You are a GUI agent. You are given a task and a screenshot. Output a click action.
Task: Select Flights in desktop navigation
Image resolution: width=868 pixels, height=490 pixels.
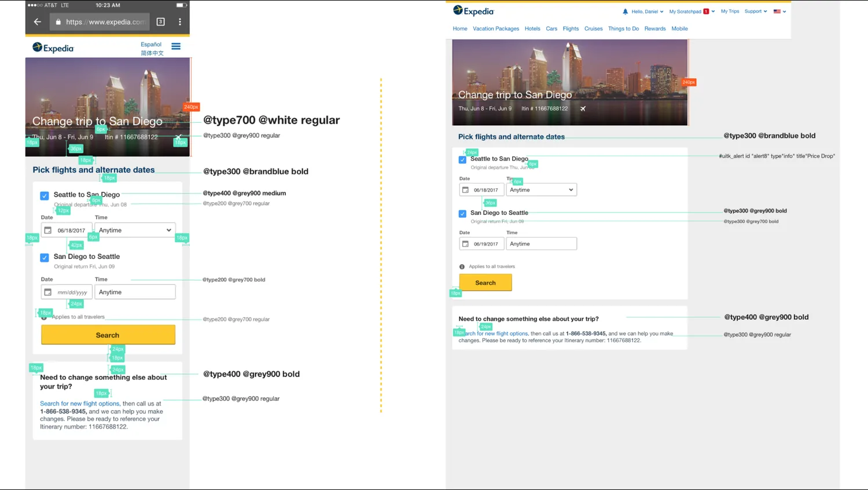pyautogui.click(x=571, y=28)
